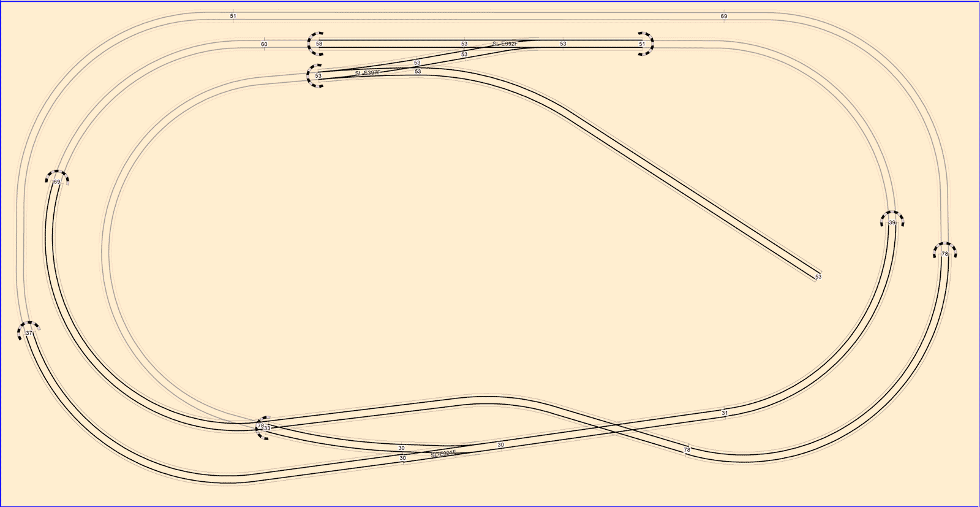Select the 53 marker at the siding's end
The width and height of the screenshot is (980, 507).
click(818, 277)
